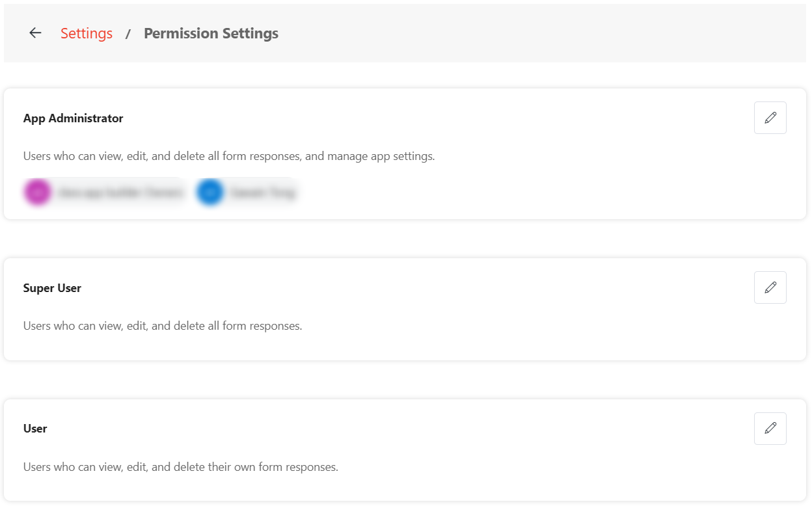Select the second member chip under App Administrator

pos(246,192)
